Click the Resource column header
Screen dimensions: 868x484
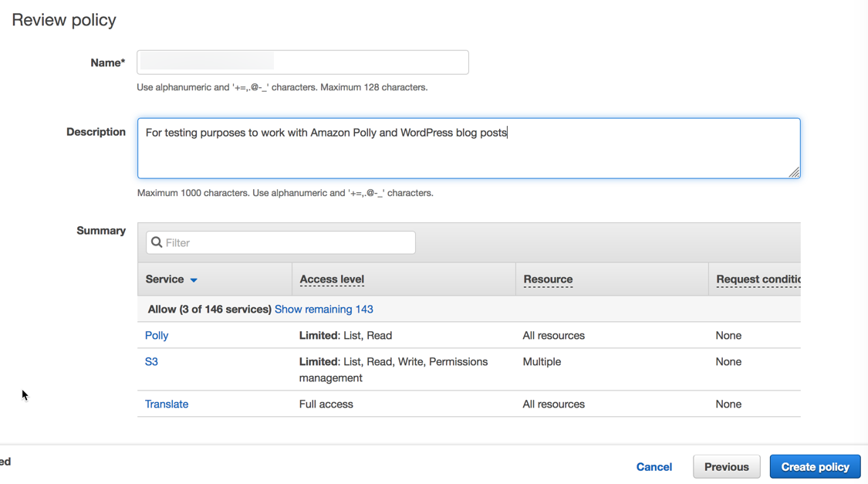pyautogui.click(x=548, y=279)
